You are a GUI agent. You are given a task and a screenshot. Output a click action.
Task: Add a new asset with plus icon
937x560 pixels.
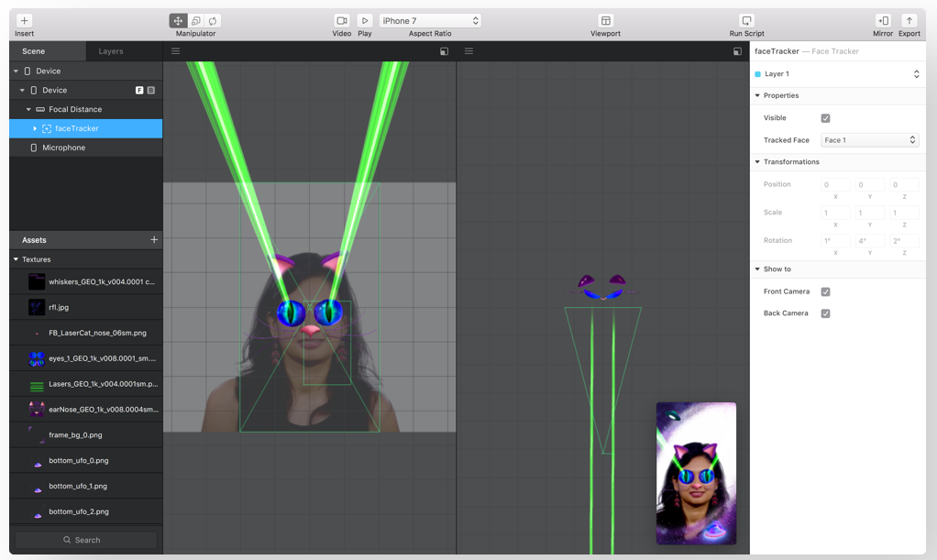pyautogui.click(x=154, y=240)
